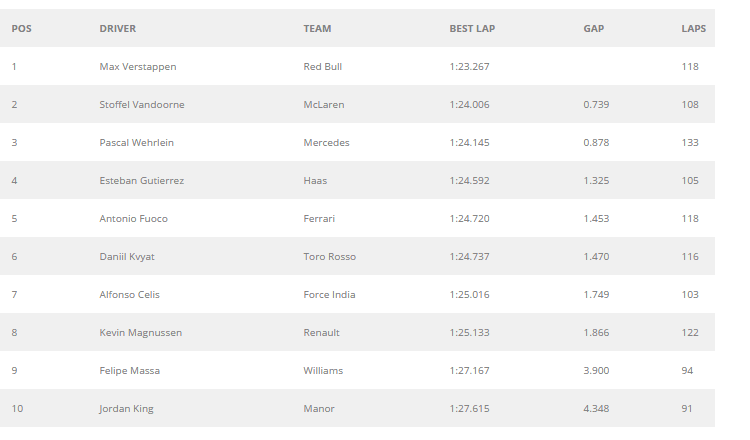The width and height of the screenshot is (750, 440).
Task: Click driver name Stoffel Vandoorne
Action: tap(142, 105)
